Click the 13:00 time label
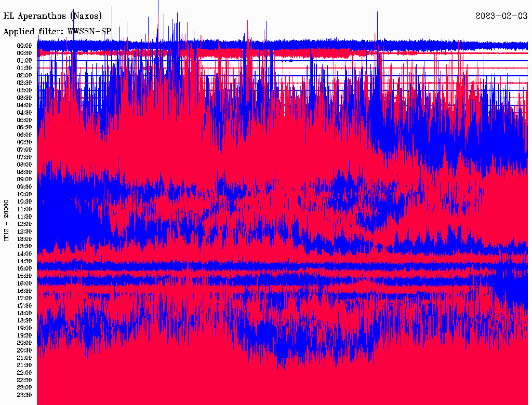The image size is (532, 405). [x=24, y=239]
